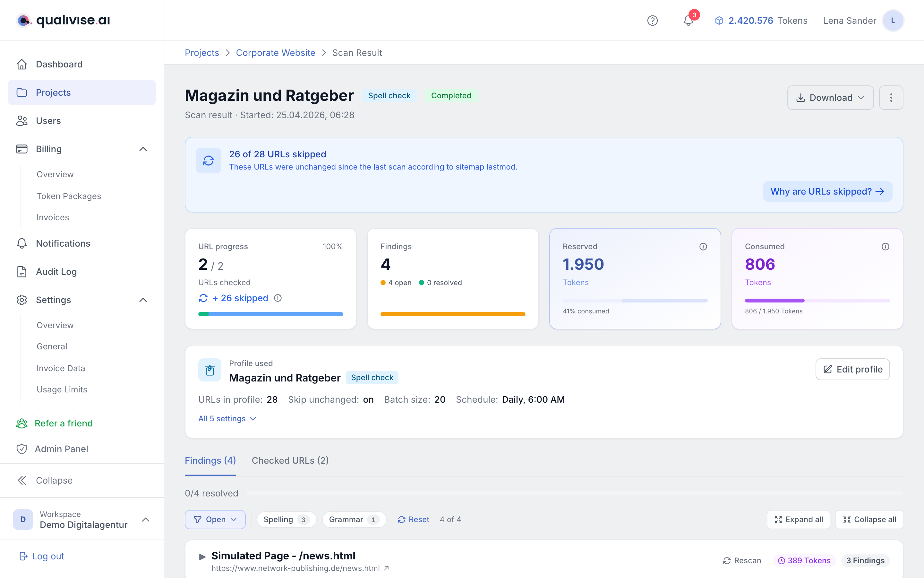This screenshot has height=578, width=924.
Task: Open external link icon after news.html URL
Action: 386,568
